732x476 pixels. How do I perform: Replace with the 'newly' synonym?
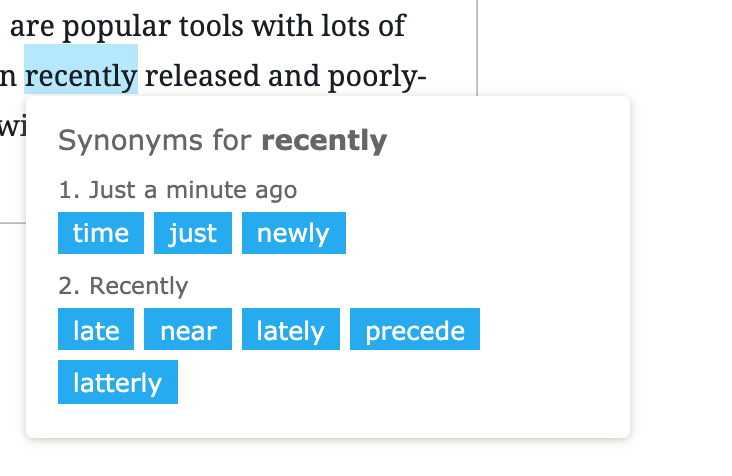point(294,233)
